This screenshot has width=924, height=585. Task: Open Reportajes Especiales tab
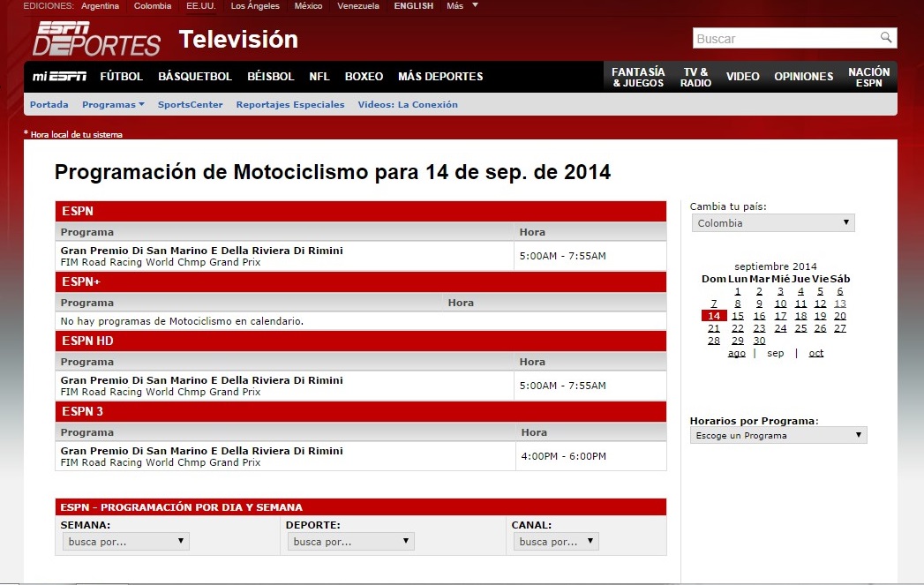290,105
